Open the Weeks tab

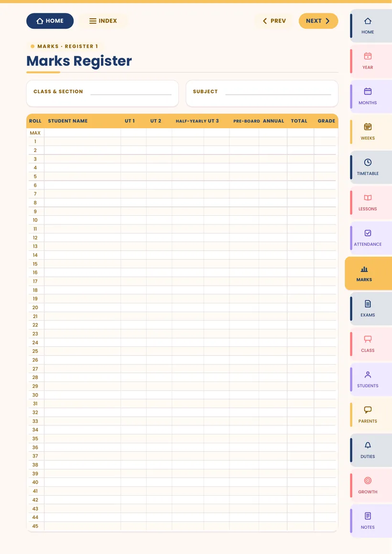[371, 132]
